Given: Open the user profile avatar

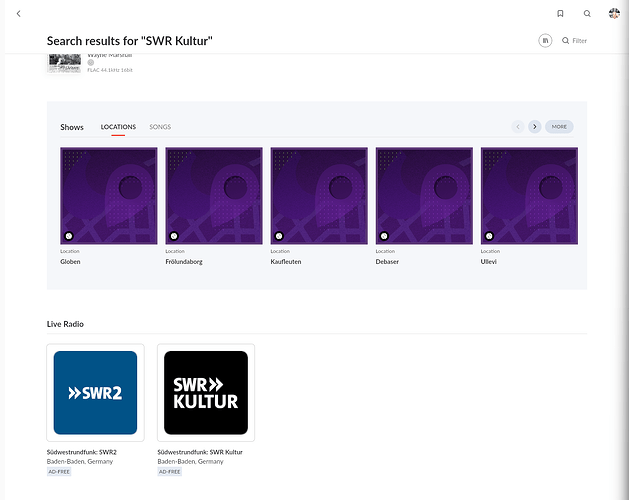Looking at the screenshot, I should tap(614, 14).
